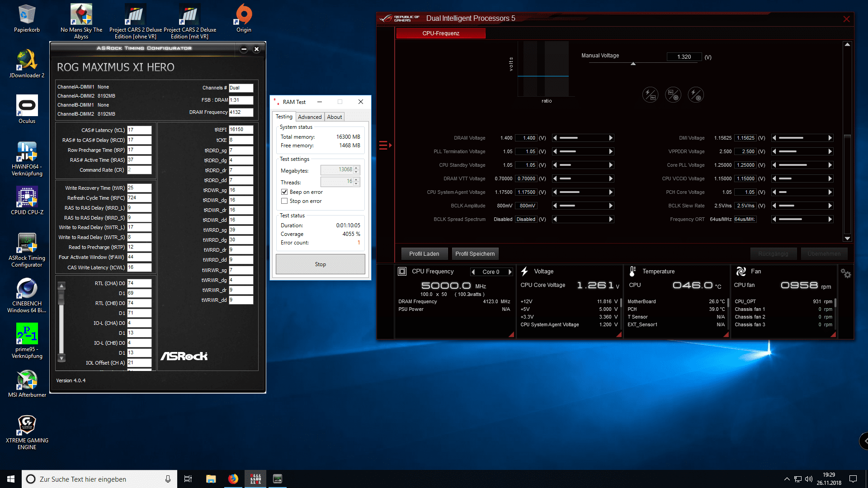Open Task View in the taskbar
The height and width of the screenshot is (488, 868).
coord(188,479)
